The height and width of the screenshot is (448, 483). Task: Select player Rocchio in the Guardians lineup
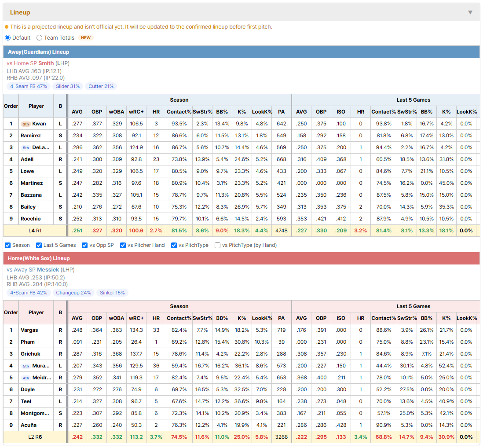(x=30, y=219)
